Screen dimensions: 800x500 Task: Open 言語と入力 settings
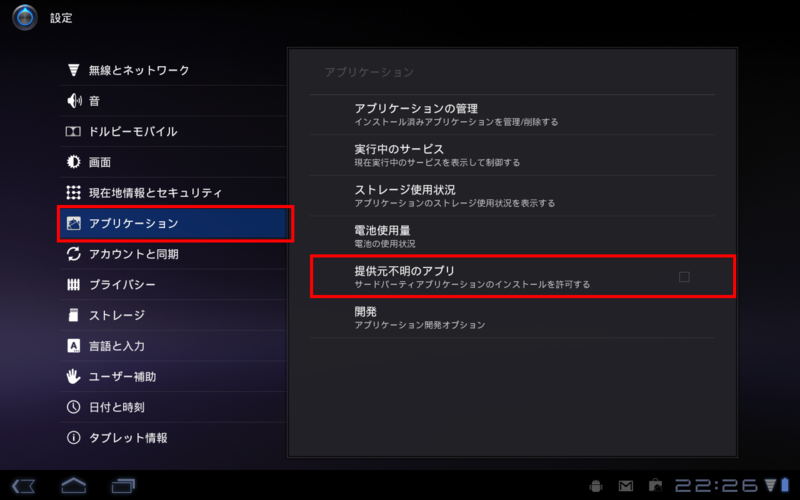173,345
